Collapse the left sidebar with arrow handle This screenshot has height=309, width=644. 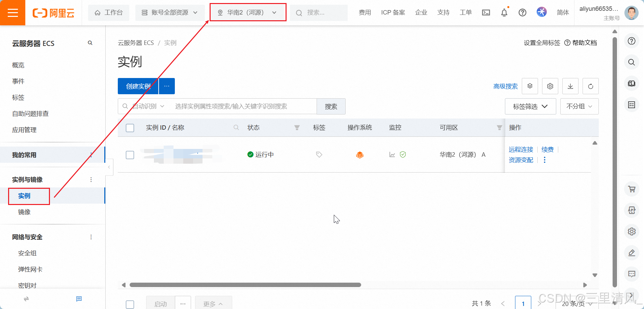click(109, 167)
